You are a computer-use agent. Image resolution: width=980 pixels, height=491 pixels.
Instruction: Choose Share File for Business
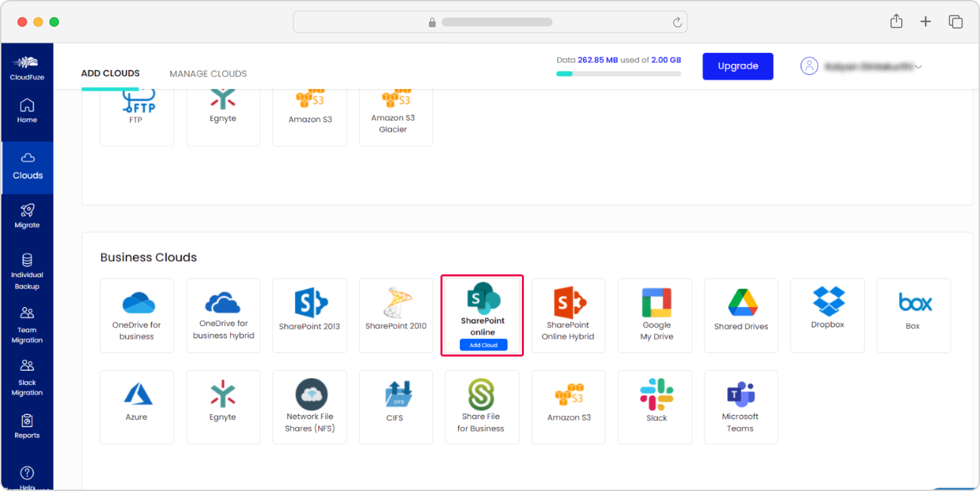[x=482, y=407]
